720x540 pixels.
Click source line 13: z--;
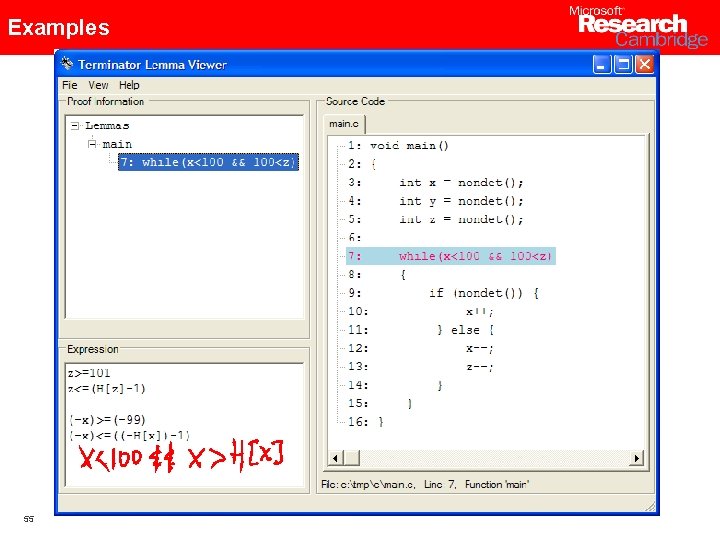pos(421,366)
